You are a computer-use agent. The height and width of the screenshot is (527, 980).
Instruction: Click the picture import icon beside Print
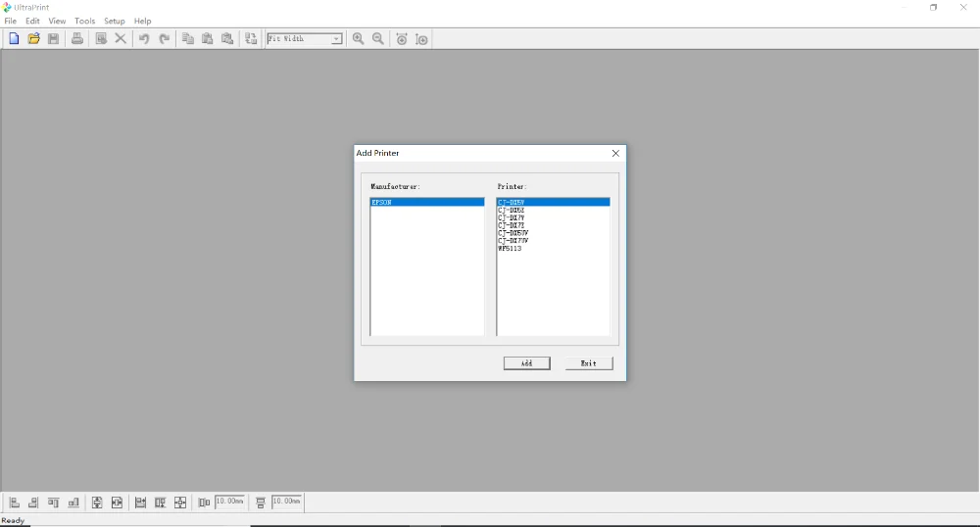click(101, 39)
